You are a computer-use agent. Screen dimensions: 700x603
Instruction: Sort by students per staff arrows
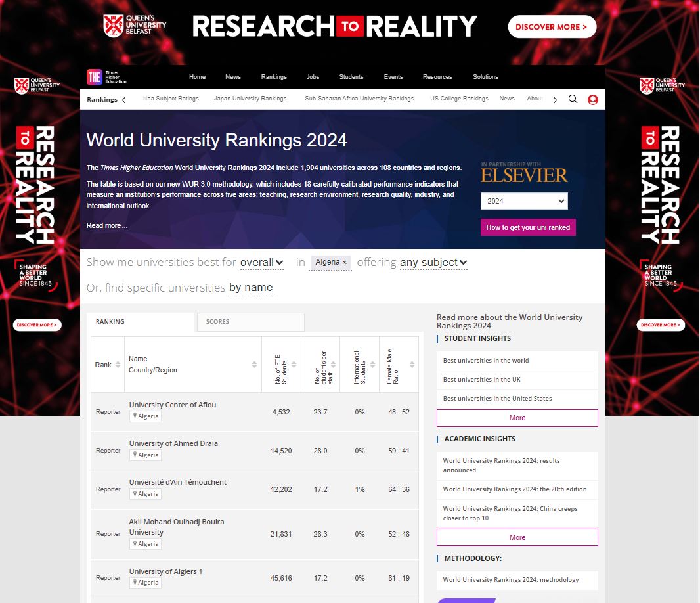[x=333, y=365]
